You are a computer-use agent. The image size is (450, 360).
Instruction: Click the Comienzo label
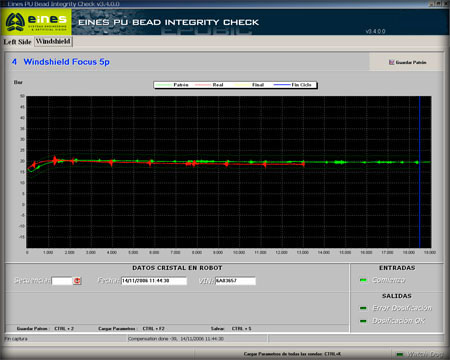(x=389, y=280)
